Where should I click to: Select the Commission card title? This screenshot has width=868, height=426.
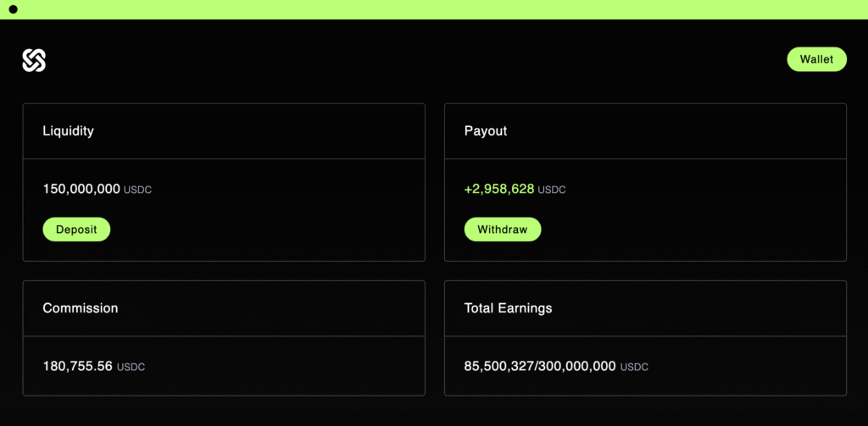[81, 308]
